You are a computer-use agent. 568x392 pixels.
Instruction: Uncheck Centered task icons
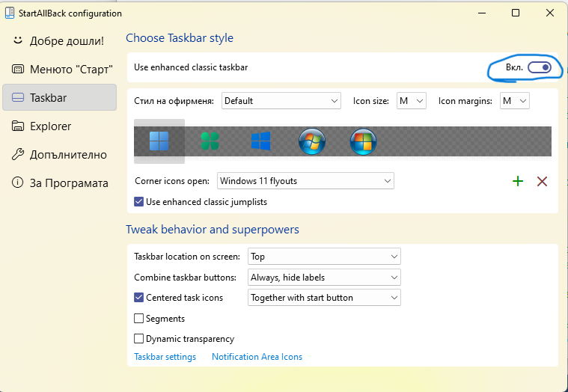138,298
